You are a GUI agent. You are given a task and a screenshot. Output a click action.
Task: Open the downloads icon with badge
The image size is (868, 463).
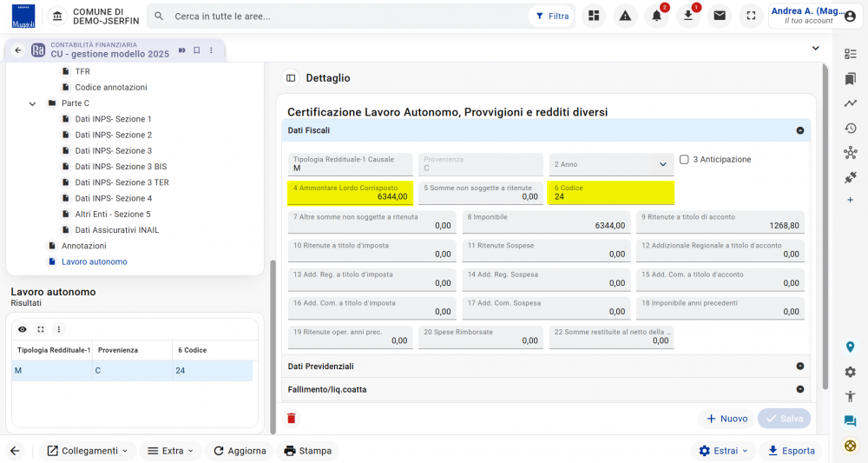click(688, 16)
